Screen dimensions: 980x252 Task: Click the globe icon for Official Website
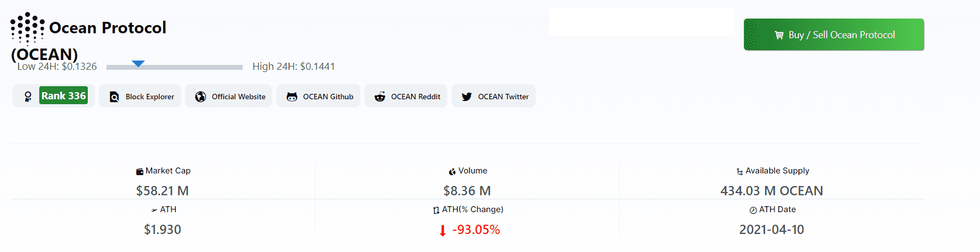click(201, 97)
